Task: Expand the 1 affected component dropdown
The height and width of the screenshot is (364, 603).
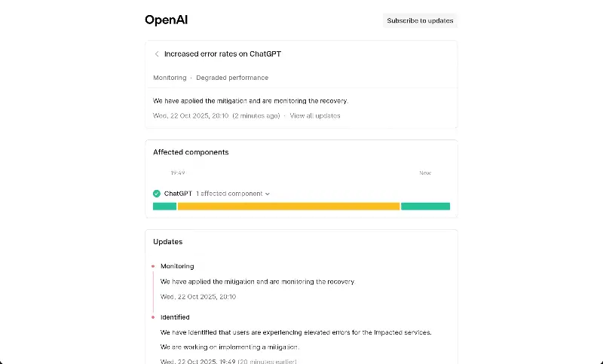Action: (x=233, y=194)
